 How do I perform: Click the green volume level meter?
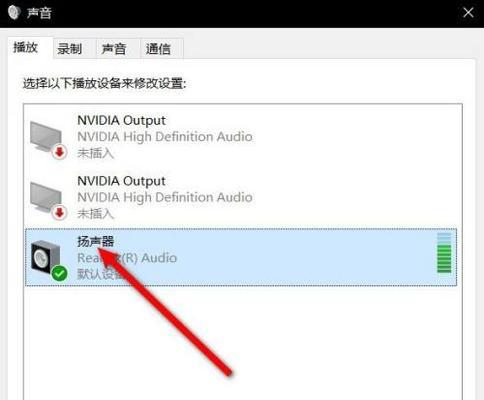[444, 253]
